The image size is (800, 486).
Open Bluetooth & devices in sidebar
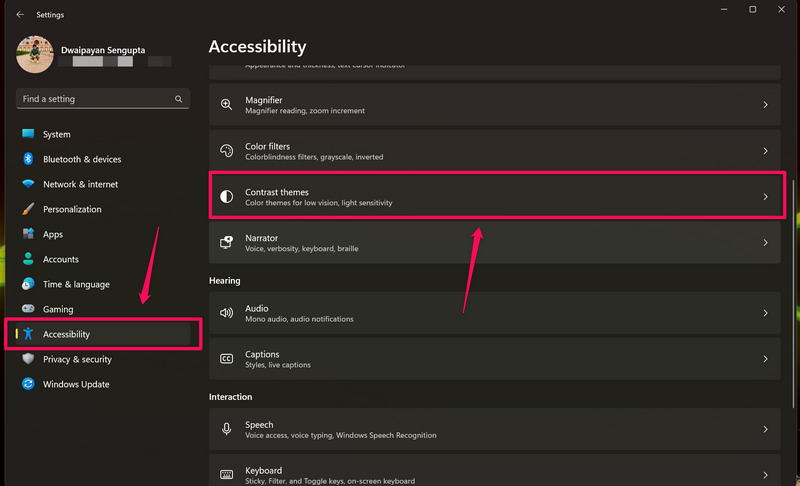point(81,159)
